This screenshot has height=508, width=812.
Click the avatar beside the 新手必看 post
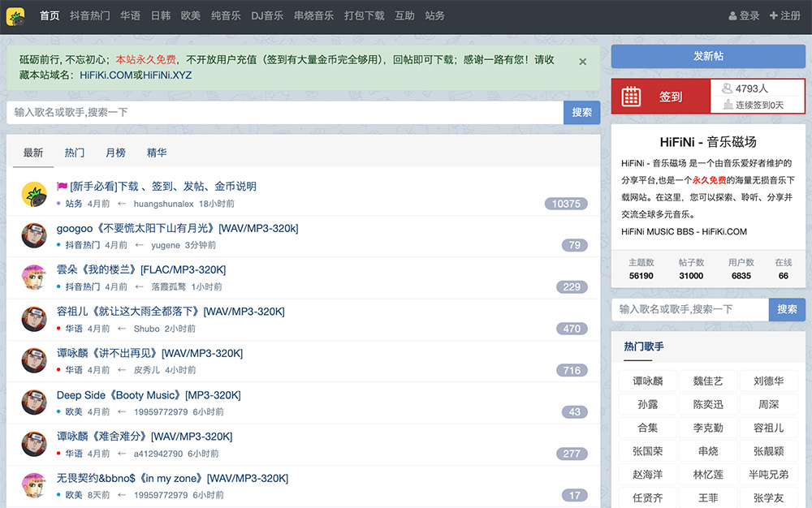pos(34,194)
